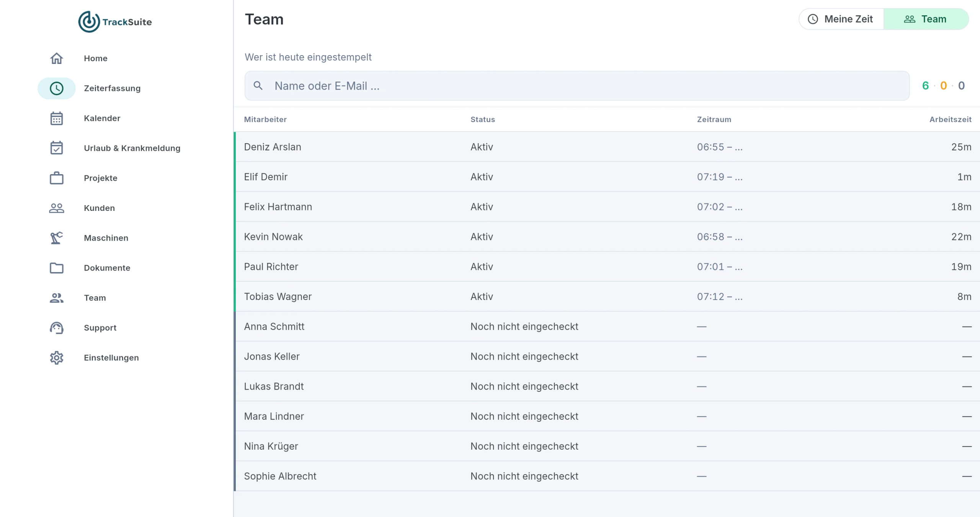
Task: Click Jonas Keller's 'Noch nicht eingecheckt' status
Action: pyautogui.click(x=524, y=356)
